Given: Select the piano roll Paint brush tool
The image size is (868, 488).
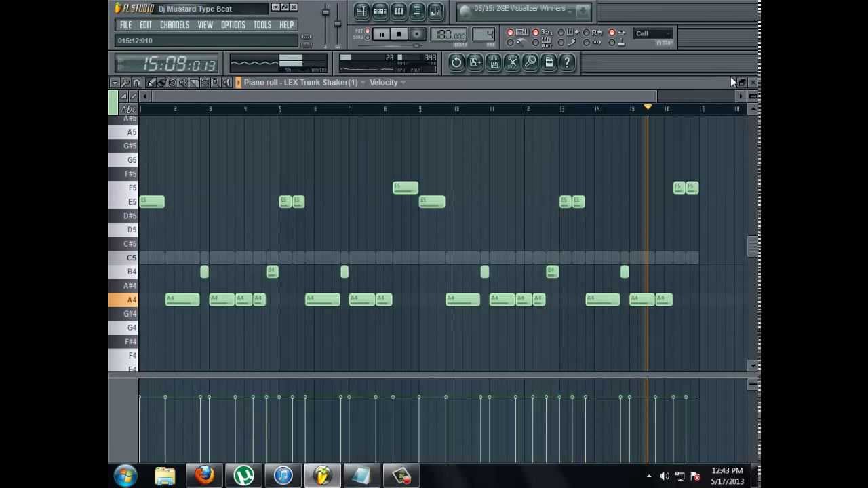Looking at the screenshot, I should [162, 83].
